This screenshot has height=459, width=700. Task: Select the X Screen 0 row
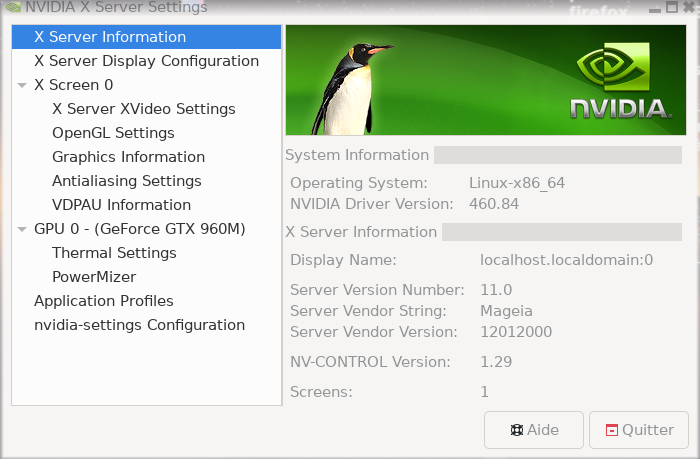(146, 85)
